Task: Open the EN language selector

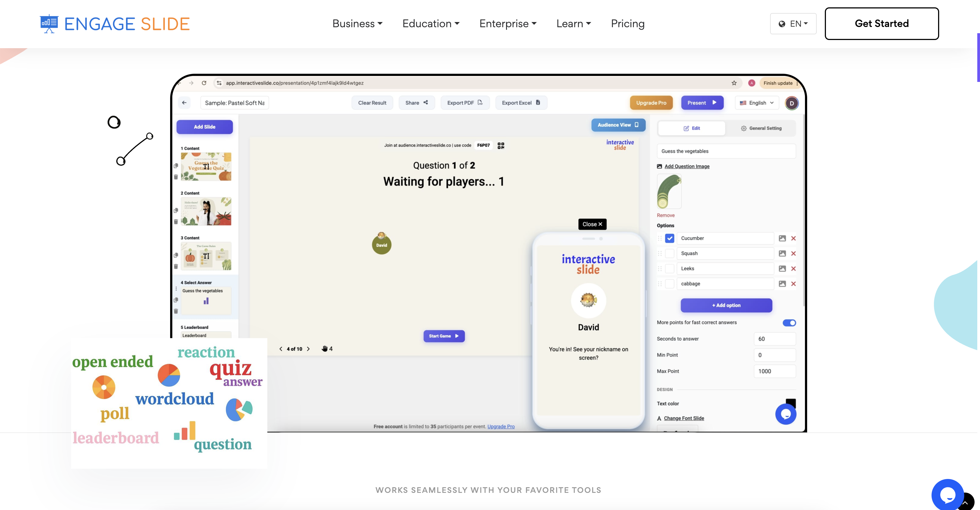Action: pos(793,24)
